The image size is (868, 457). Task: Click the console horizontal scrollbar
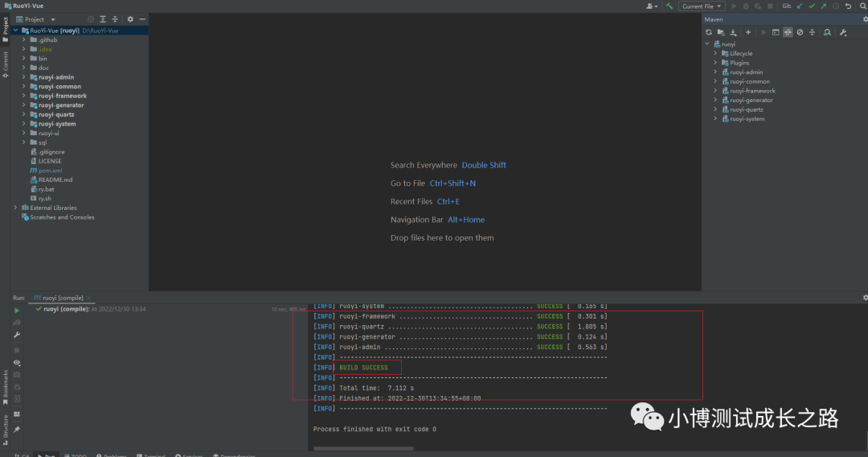363,449
